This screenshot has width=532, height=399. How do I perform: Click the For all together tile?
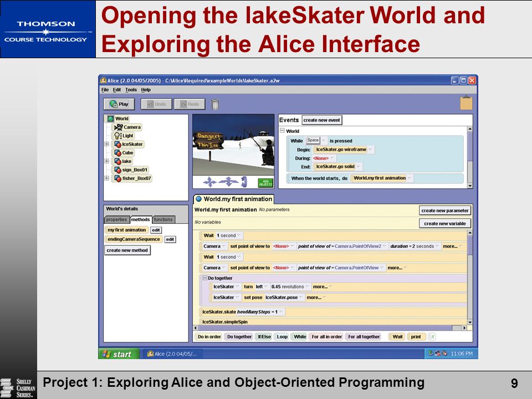[x=364, y=336]
